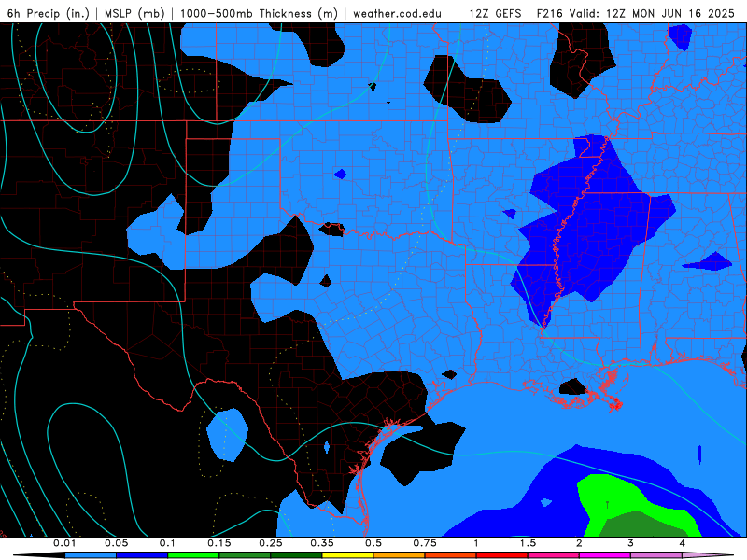747x560 pixels.
Task: Pick the yellow 0.35–0.5 legend swatch
Action: pos(347,555)
